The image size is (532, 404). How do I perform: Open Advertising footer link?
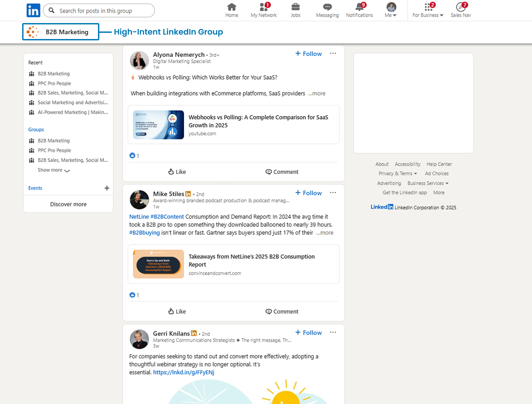point(389,183)
